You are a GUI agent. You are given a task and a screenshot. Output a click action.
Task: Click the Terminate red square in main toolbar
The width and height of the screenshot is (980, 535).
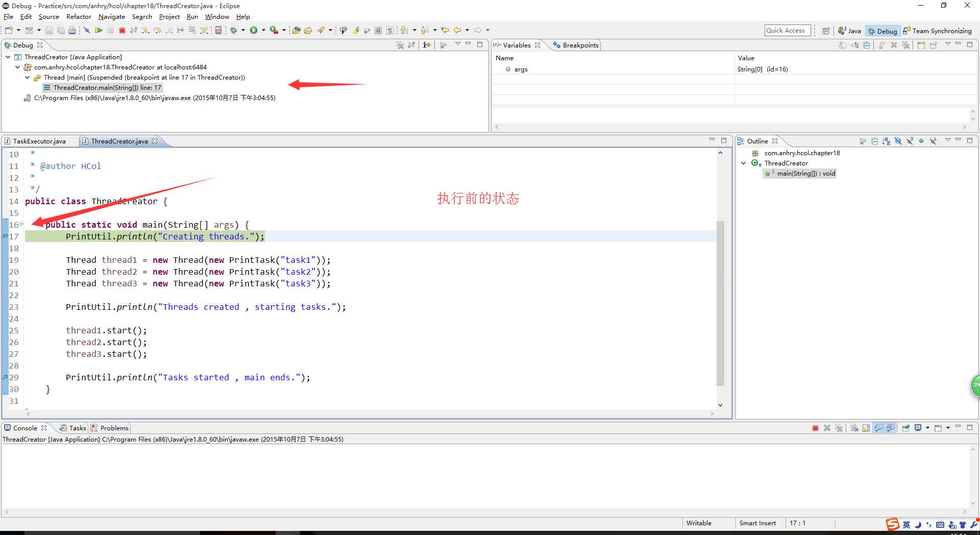pos(122,30)
